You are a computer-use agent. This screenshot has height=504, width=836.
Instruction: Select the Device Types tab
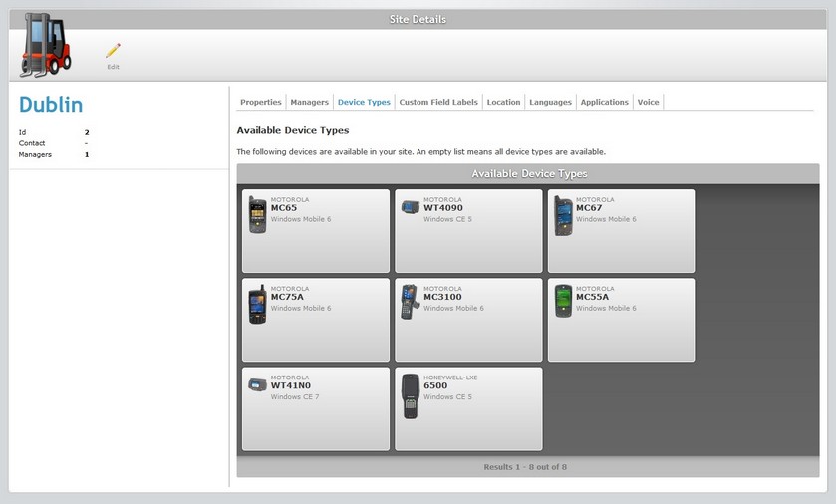(x=364, y=102)
